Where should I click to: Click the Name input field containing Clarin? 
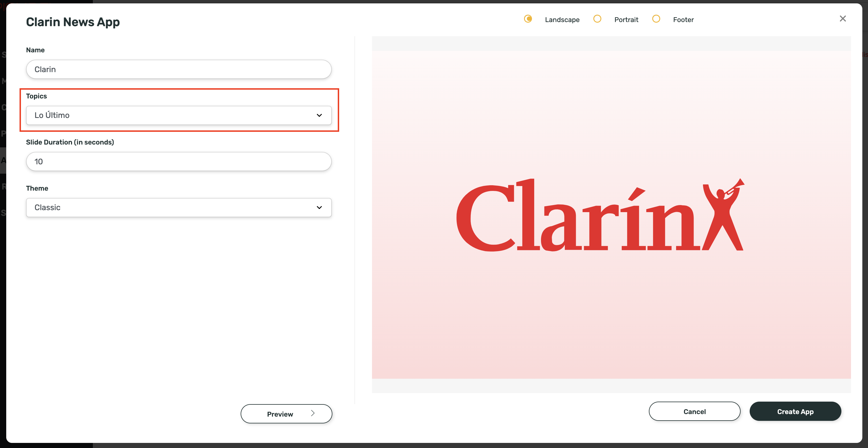(x=179, y=69)
